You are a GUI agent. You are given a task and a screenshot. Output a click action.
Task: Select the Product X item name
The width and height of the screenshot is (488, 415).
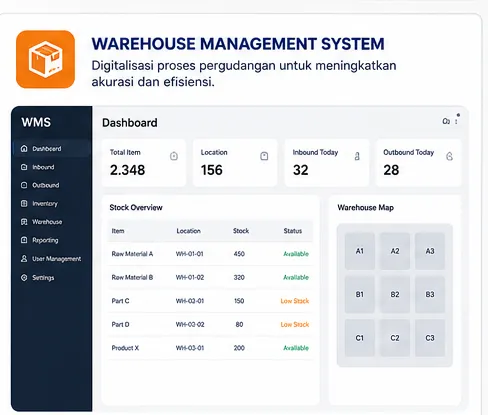coord(125,348)
